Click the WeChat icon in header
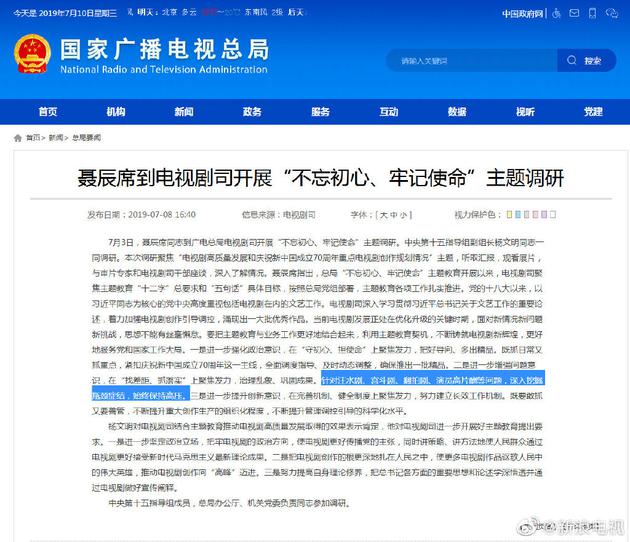Image resolution: width=630 pixels, height=542 pixels. (612, 14)
